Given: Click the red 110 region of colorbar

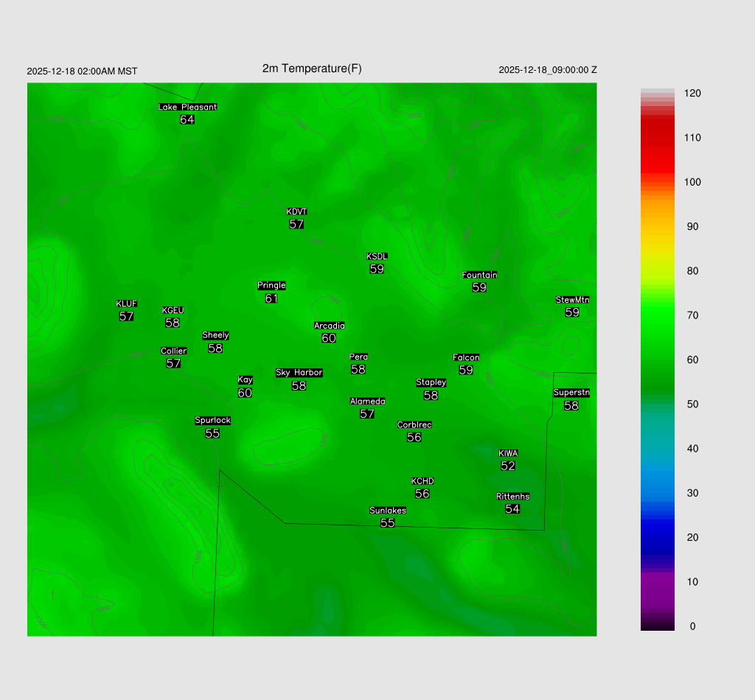Looking at the screenshot, I should pos(657,138).
